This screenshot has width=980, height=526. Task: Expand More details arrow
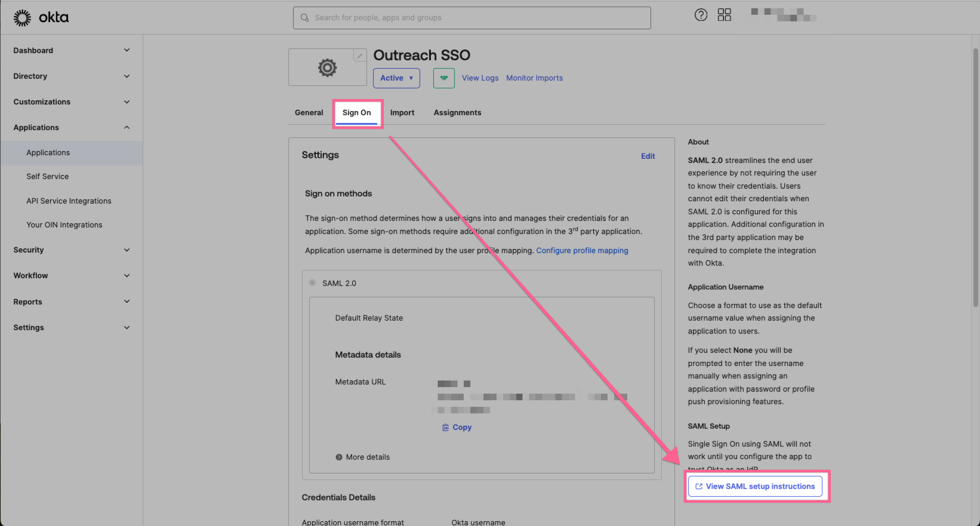tap(339, 457)
